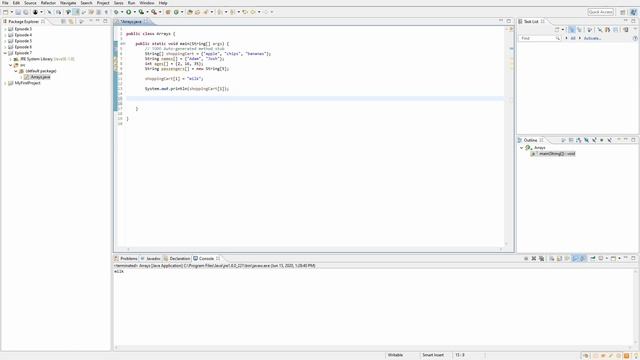Expand the MyFirstProject project node
The width and height of the screenshot is (640, 360).
tap(5, 83)
